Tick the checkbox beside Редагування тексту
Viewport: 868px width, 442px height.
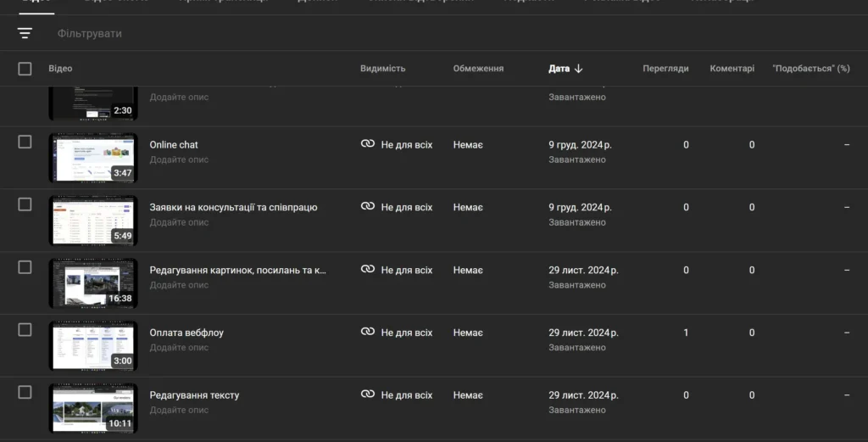[25, 392]
